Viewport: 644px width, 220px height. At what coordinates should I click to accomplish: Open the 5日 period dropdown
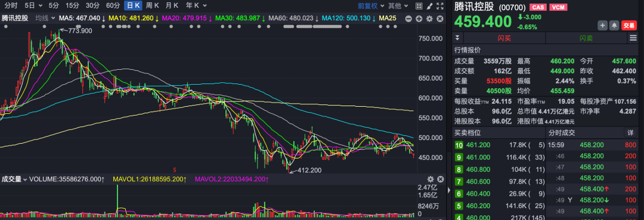point(33,6)
